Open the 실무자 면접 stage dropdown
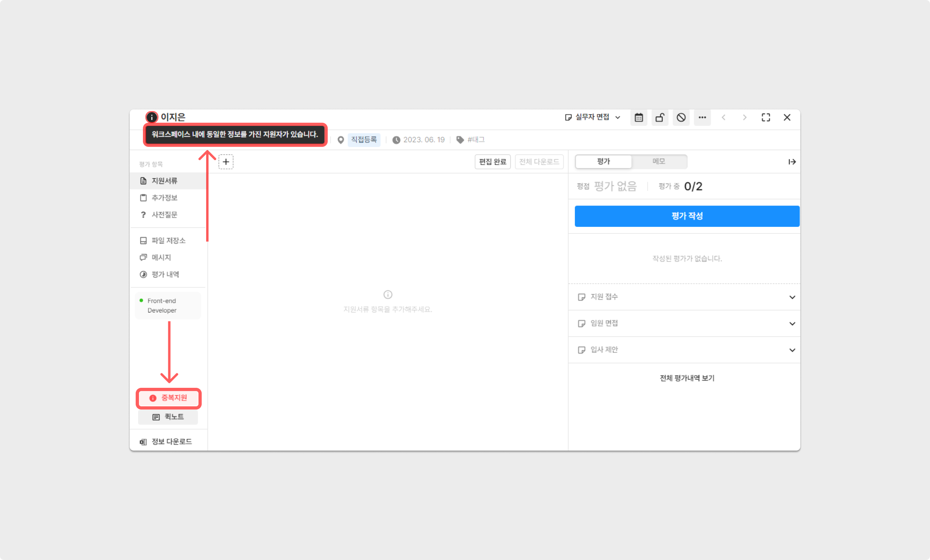The width and height of the screenshot is (930, 560). [x=592, y=117]
